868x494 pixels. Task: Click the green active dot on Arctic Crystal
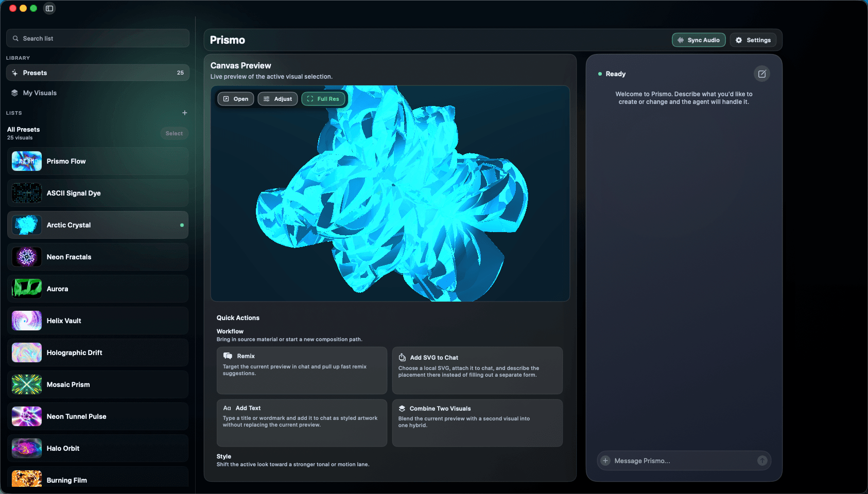pyautogui.click(x=181, y=225)
